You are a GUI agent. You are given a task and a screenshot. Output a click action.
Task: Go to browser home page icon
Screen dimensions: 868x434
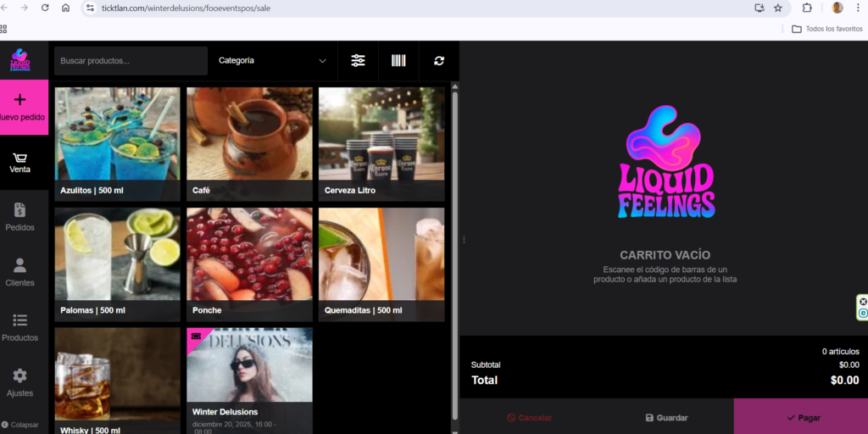65,8
